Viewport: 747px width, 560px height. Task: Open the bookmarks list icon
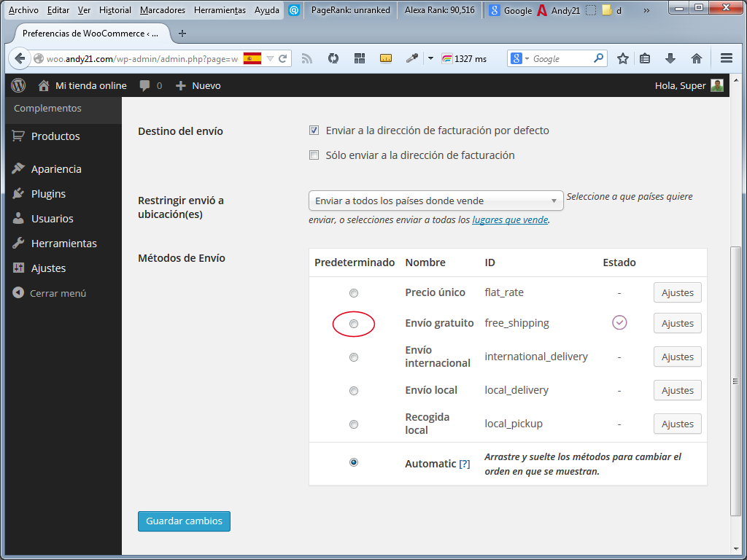click(645, 58)
